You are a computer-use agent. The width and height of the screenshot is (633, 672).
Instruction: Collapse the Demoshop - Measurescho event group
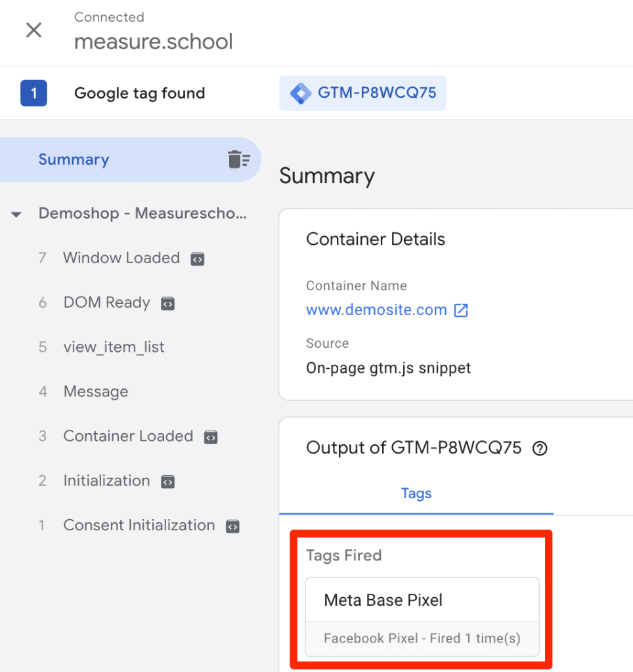(x=16, y=213)
